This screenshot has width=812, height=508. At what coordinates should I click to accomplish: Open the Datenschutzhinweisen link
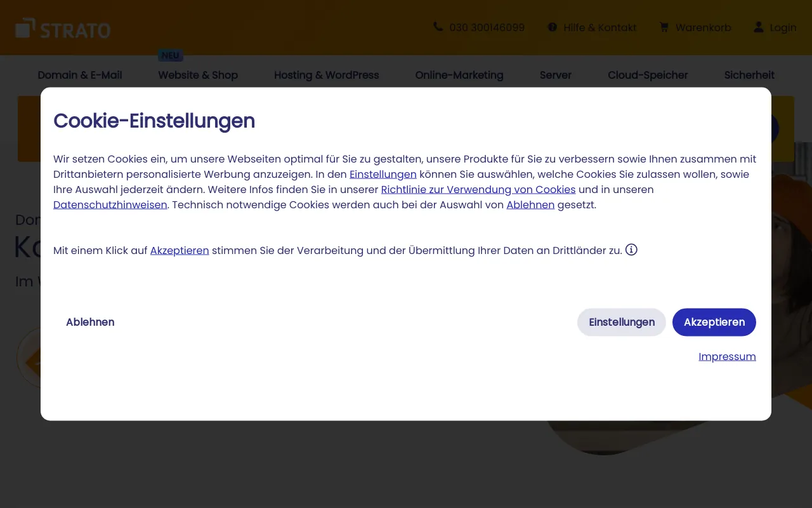click(110, 204)
